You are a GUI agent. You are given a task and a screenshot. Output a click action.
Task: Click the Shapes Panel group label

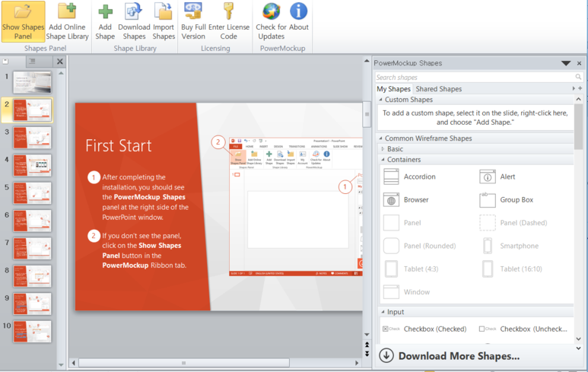(x=46, y=49)
